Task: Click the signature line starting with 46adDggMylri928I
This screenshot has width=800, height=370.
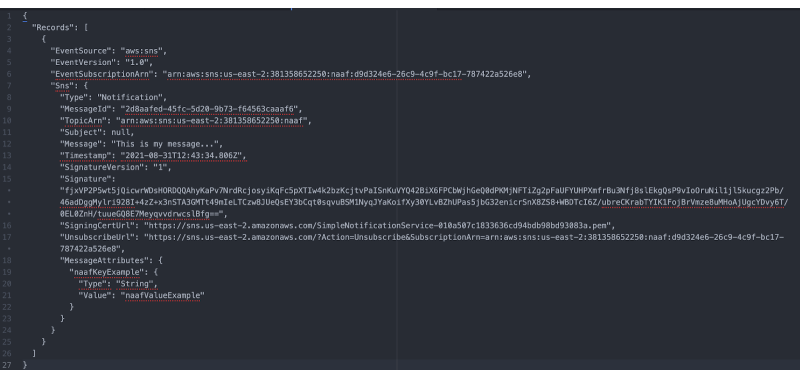Action: (x=424, y=202)
